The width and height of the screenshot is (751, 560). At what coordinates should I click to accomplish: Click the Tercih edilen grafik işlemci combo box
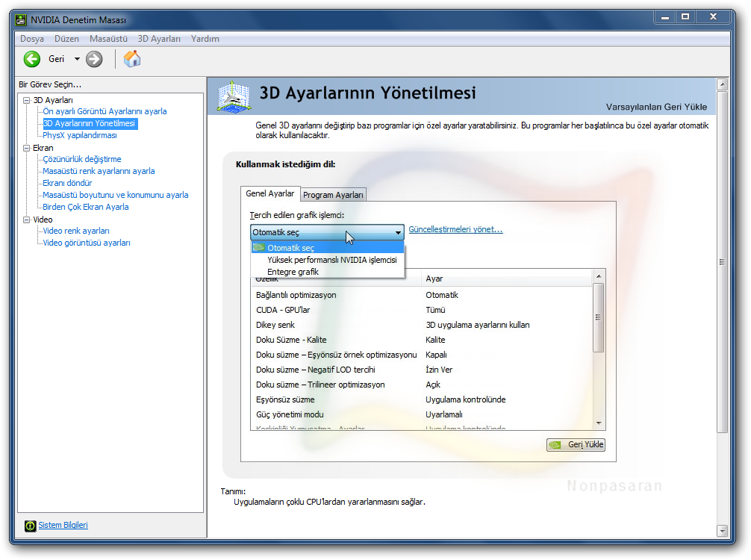coord(327,232)
